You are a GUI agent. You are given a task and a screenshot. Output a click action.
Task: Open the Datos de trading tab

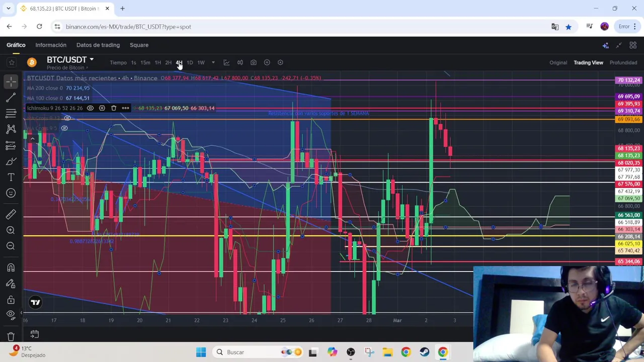click(x=98, y=45)
